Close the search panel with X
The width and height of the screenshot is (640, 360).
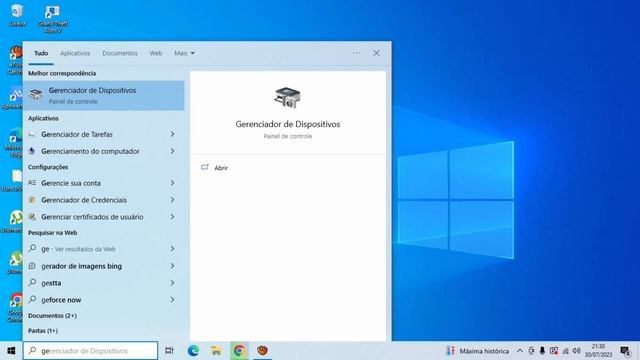point(376,53)
